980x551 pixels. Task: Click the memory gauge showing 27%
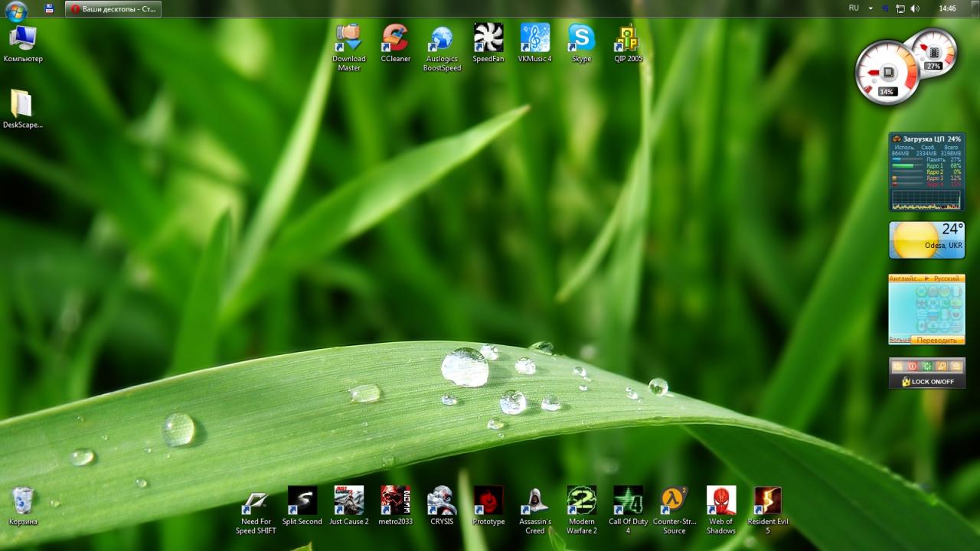(933, 51)
